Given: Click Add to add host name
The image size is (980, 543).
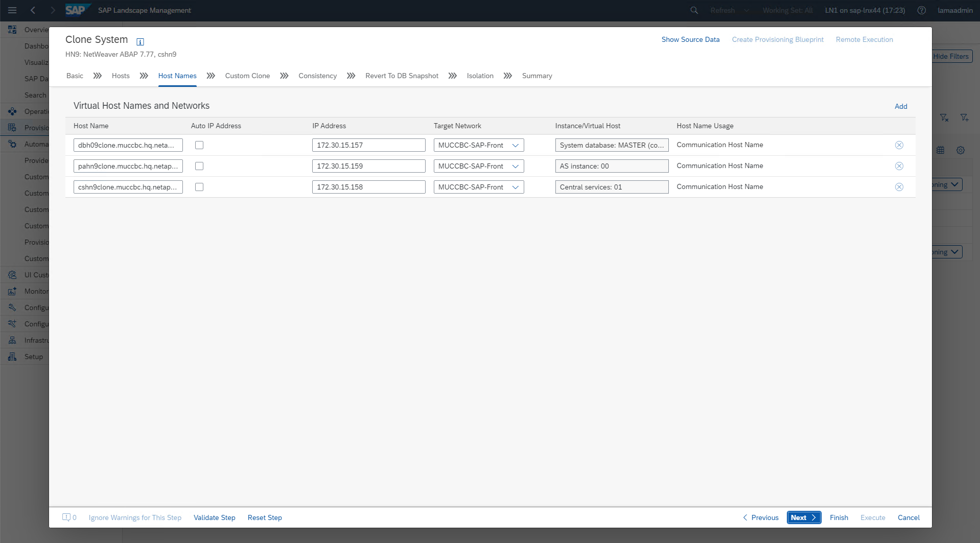Looking at the screenshot, I should tap(900, 106).
